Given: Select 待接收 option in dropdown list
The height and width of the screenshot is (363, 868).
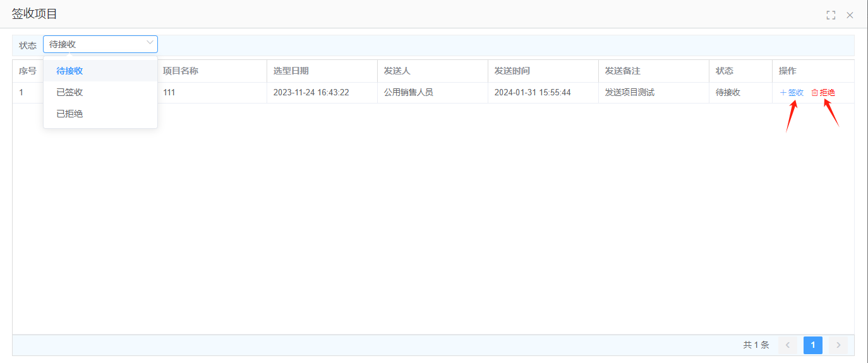Looking at the screenshot, I should [69, 71].
